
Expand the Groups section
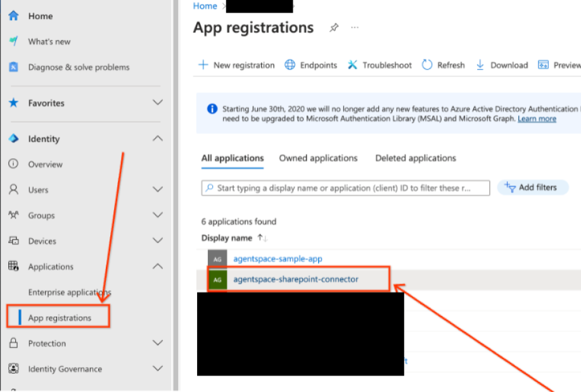coord(157,215)
